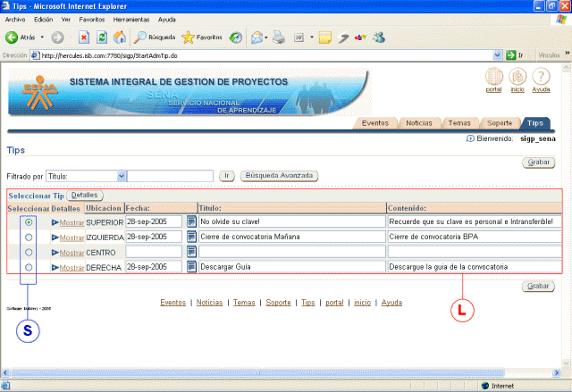
Task: Expand Mostrar arrow for IZQUIERDA row
Action: pyautogui.click(x=55, y=238)
